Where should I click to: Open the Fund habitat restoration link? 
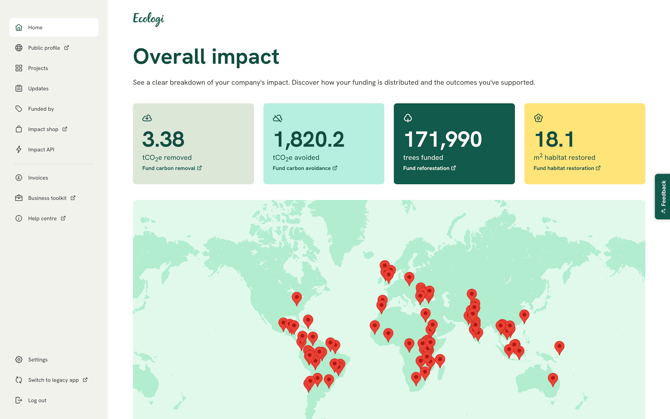tap(566, 168)
